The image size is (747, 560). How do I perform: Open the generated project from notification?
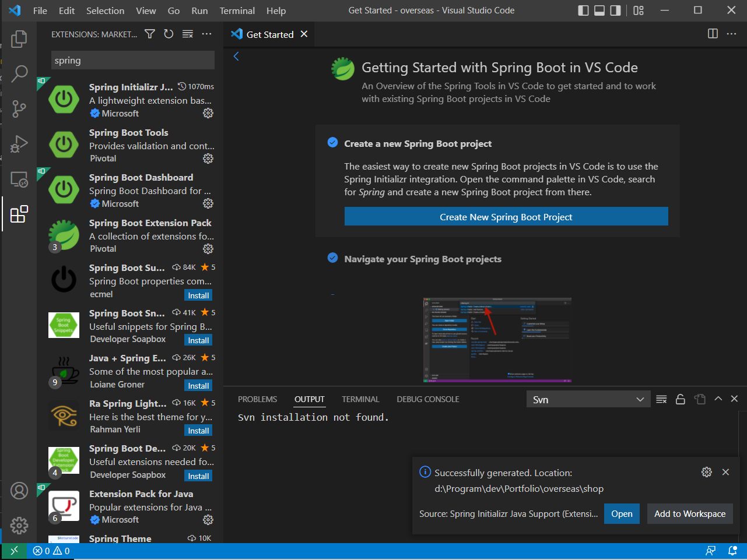click(622, 513)
